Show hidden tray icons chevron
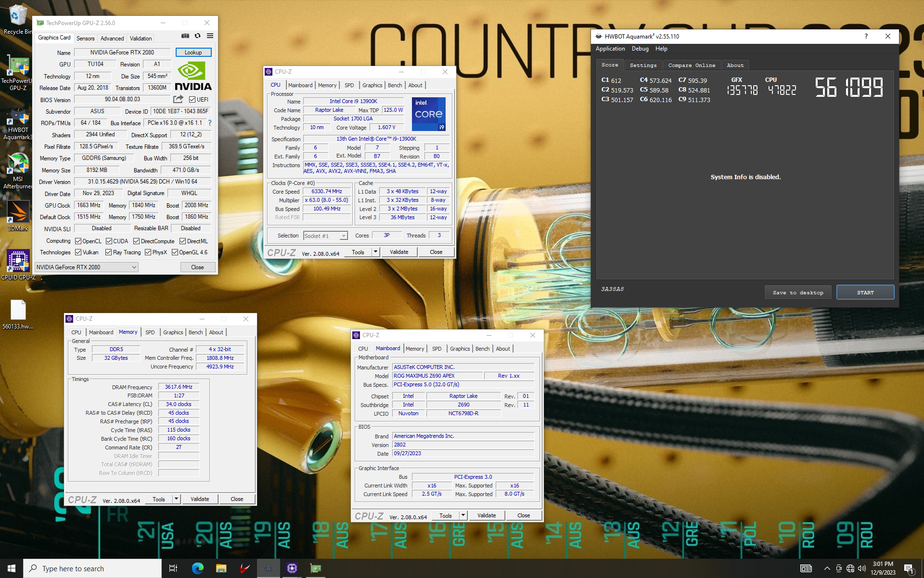Image resolution: width=924 pixels, height=578 pixels. tap(827, 568)
